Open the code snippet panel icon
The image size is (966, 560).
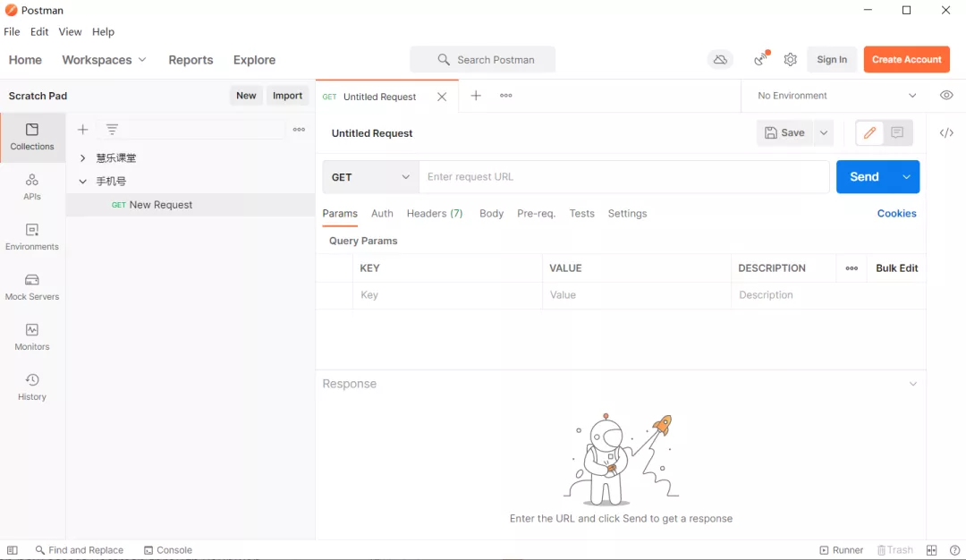click(946, 133)
